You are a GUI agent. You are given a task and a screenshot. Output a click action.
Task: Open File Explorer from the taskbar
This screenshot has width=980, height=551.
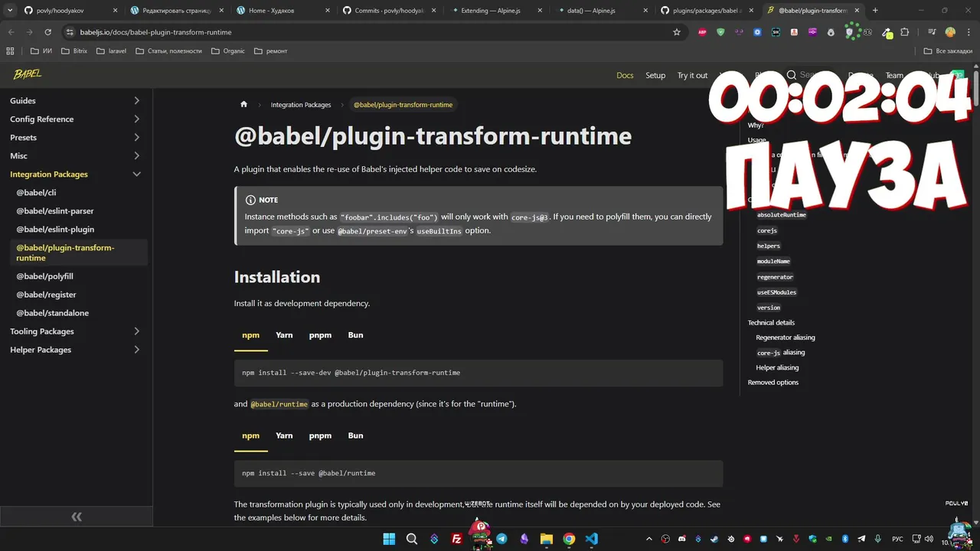[x=547, y=539]
